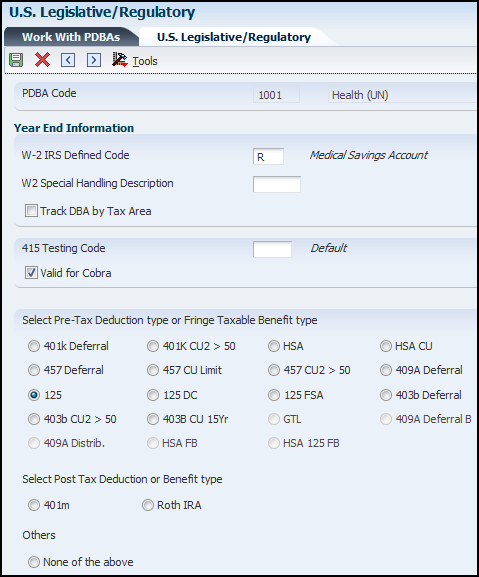Click W2 Special Handling Description field
Viewport: 479px width, 577px height.
[277, 184]
